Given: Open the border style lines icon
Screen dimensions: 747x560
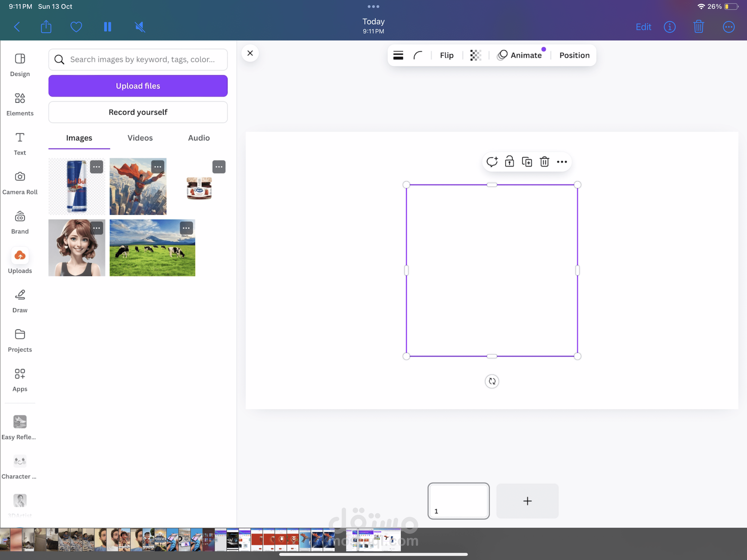Looking at the screenshot, I should [x=398, y=55].
